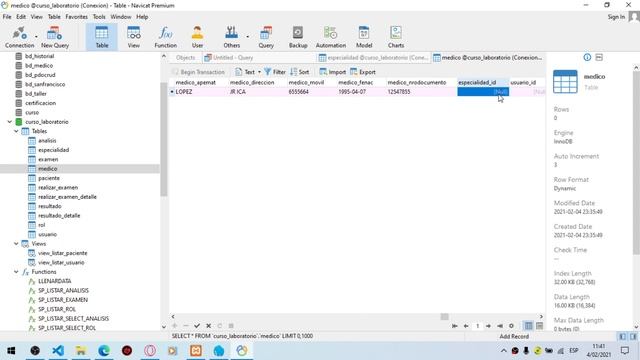
Task: Switch to the especialidad table tab
Action: point(373,58)
